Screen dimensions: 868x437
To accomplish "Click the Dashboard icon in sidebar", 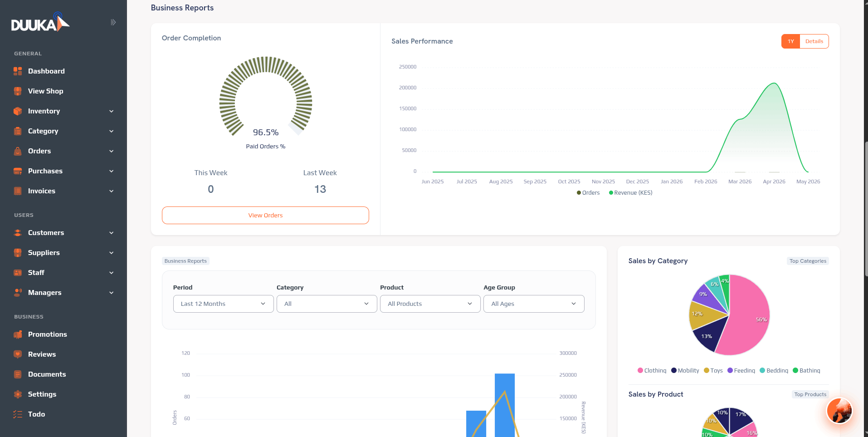I will click(18, 71).
